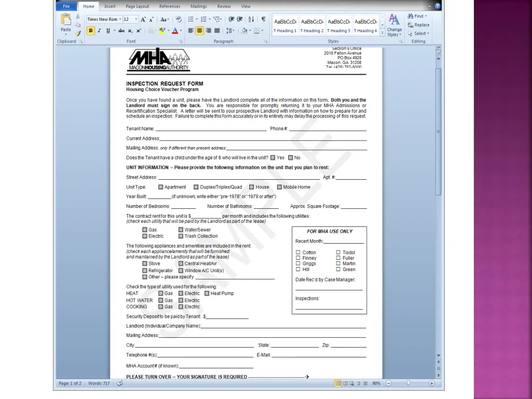Click the Replace icon in Editing group
The height and width of the screenshot is (399, 532).
(410, 25)
